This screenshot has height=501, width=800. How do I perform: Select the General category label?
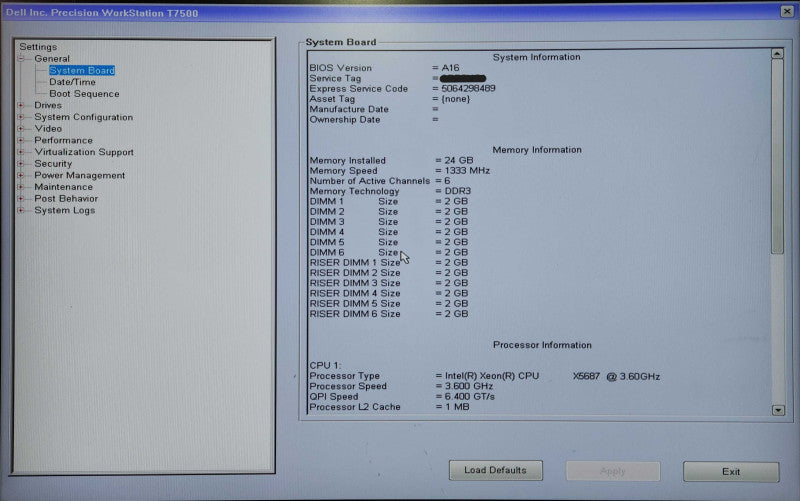click(x=52, y=59)
